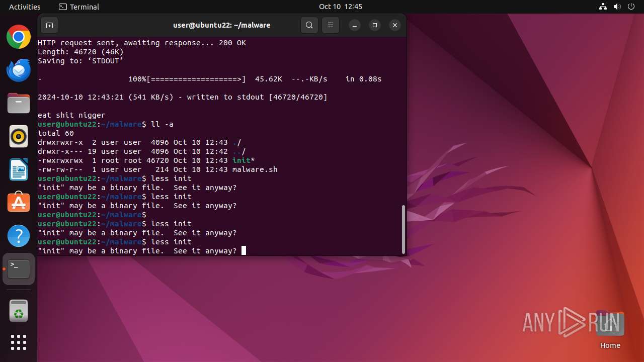Open the terminal hamburger menu
This screenshot has height=362, width=644.
[330, 25]
